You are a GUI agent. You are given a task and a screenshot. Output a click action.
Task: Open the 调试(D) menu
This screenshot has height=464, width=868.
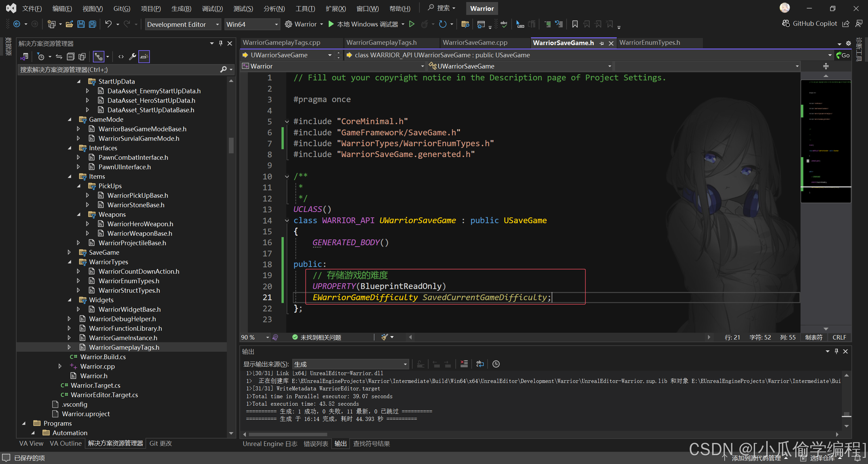[x=212, y=8]
